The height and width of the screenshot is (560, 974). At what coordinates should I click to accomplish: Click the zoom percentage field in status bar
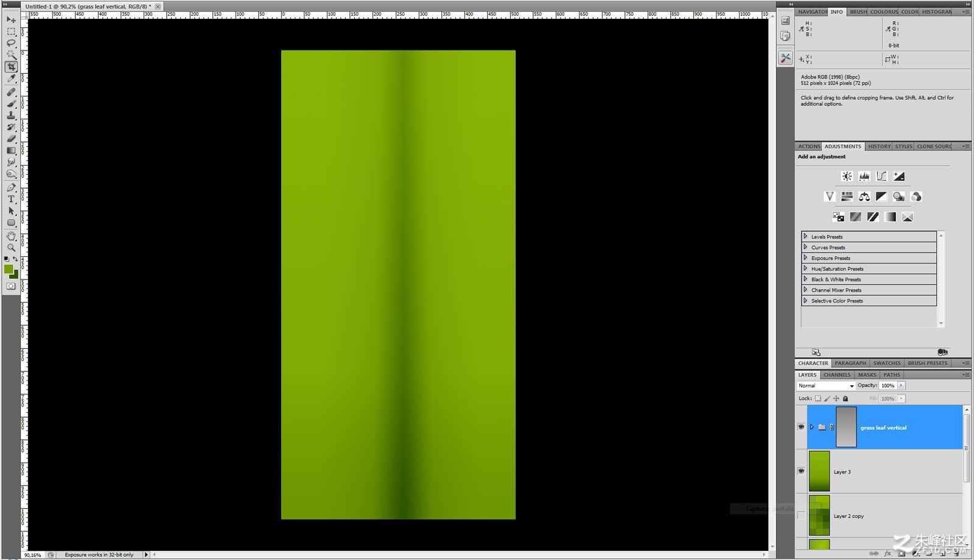[x=33, y=555]
